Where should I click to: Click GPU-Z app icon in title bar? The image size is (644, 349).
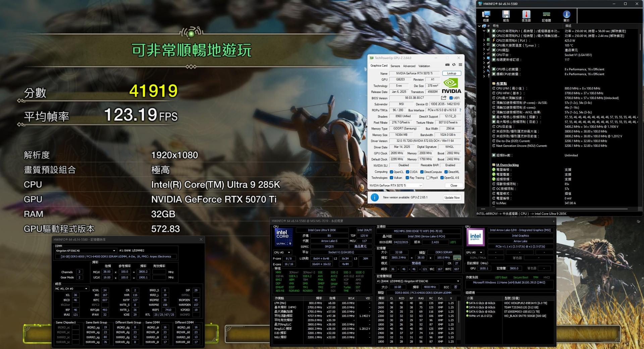pos(372,58)
